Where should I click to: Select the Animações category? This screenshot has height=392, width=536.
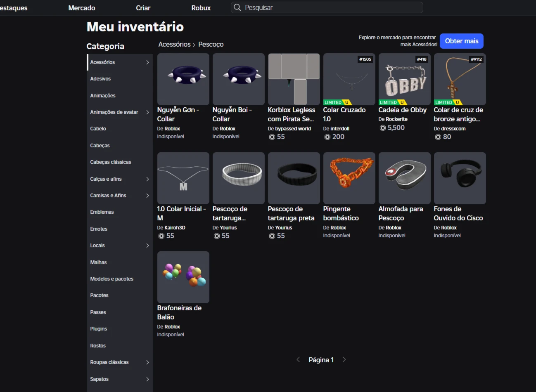pyautogui.click(x=119, y=96)
